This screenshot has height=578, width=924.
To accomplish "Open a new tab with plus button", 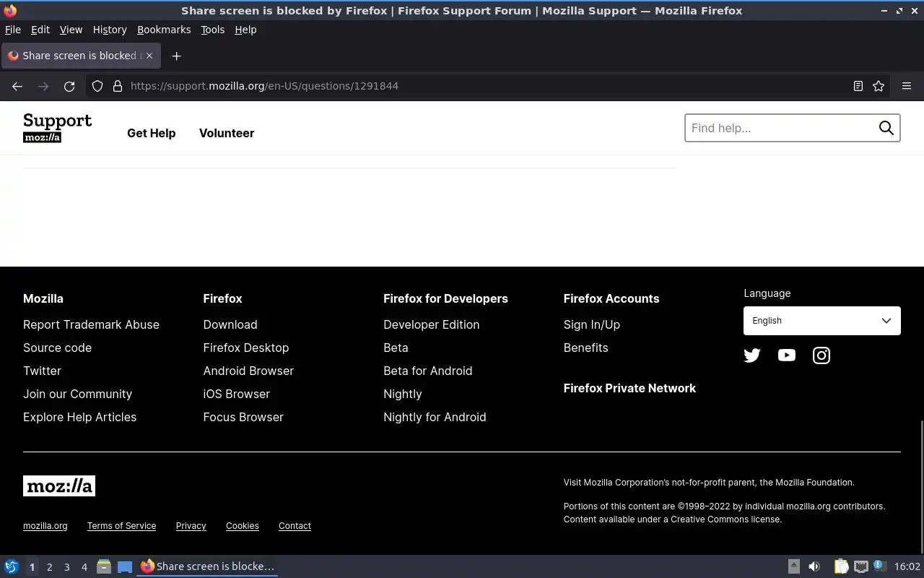I will 176,56.
